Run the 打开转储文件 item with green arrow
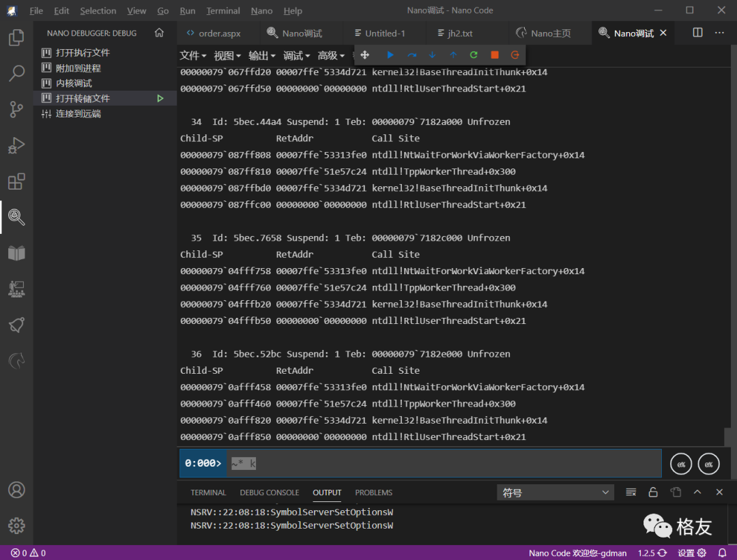737x560 pixels. pyautogui.click(x=160, y=98)
